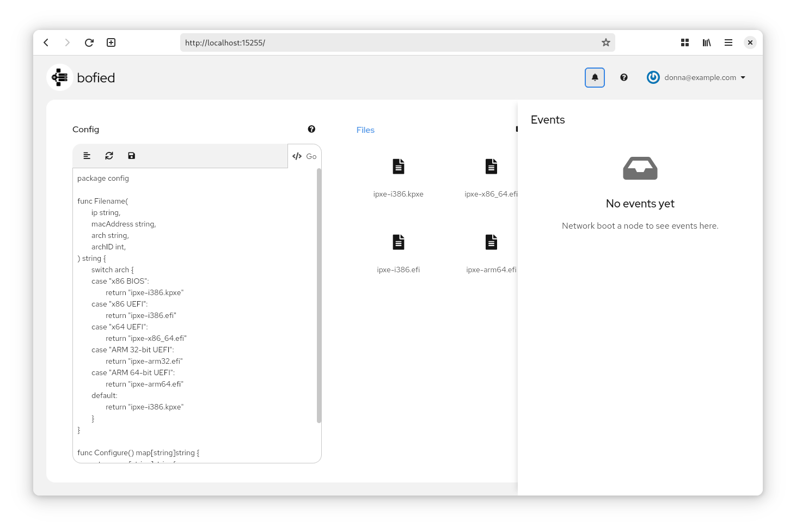Format the config code
Screen dimensions: 796x532
87,156
